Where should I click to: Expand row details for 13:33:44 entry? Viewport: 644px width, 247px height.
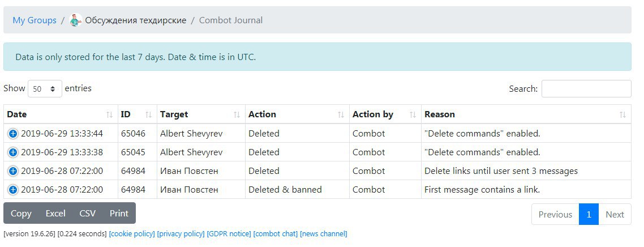click(x=12, y=134)
